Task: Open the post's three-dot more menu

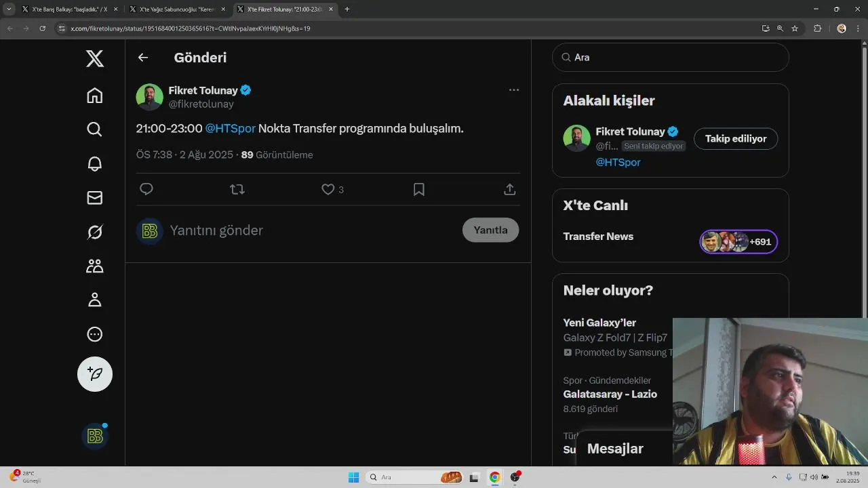Action: coord(514,89)
